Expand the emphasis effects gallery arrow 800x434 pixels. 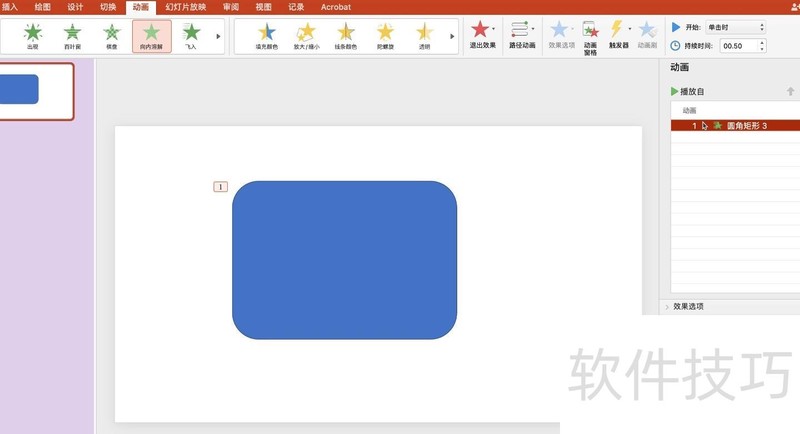(x=452, y=36)
